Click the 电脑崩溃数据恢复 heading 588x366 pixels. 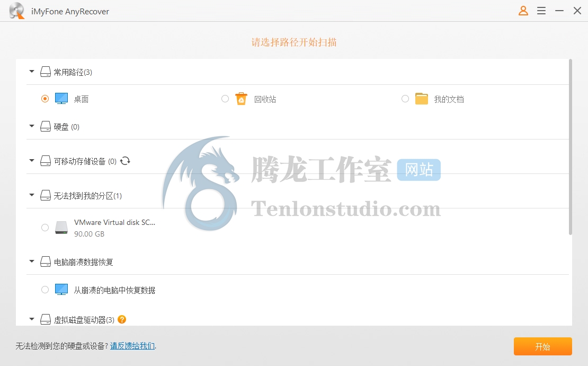tap(83, 262)
